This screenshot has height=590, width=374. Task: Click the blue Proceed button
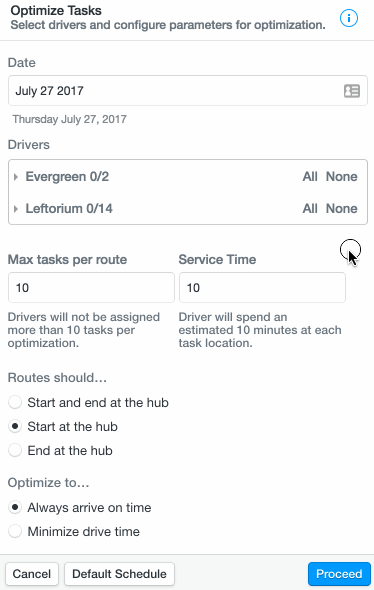click(339, 574)
